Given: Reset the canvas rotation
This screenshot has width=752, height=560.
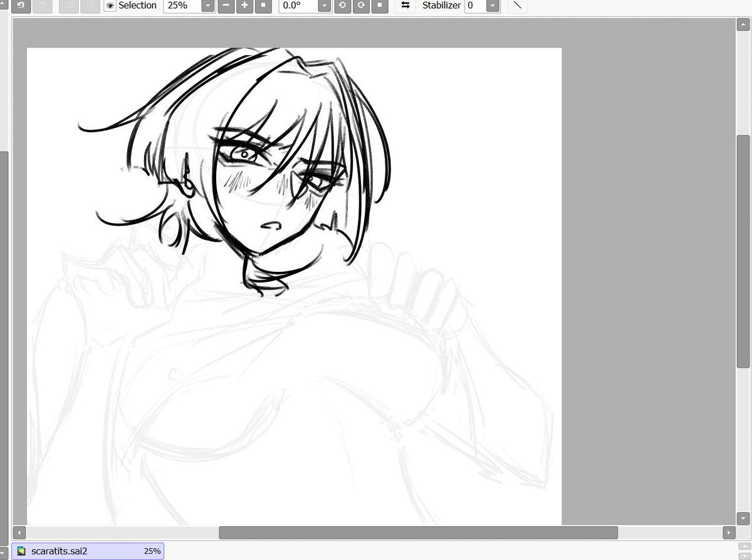Looking at the screenshot, I should 379,6.
